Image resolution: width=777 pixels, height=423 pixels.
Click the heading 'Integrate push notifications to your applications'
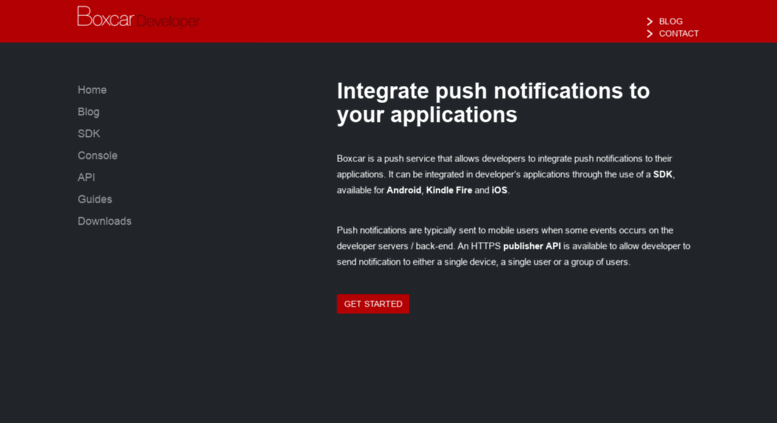click(493, 103)
